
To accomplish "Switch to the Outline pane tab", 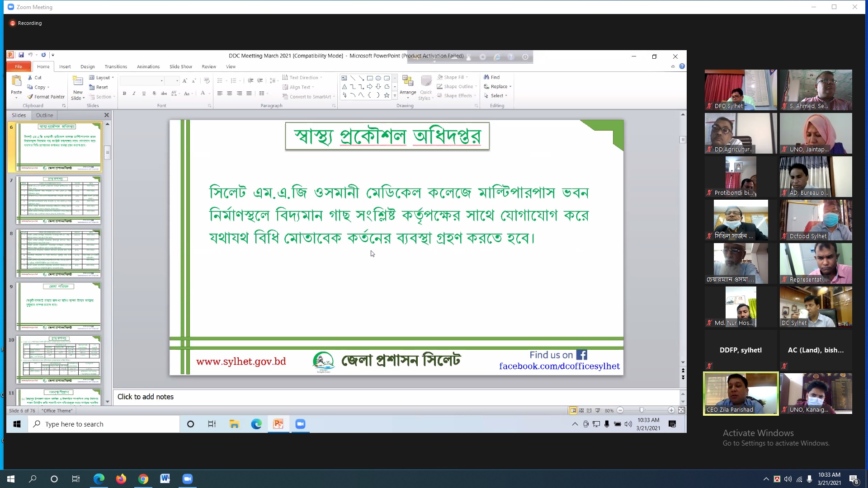I will coord(44,115).
